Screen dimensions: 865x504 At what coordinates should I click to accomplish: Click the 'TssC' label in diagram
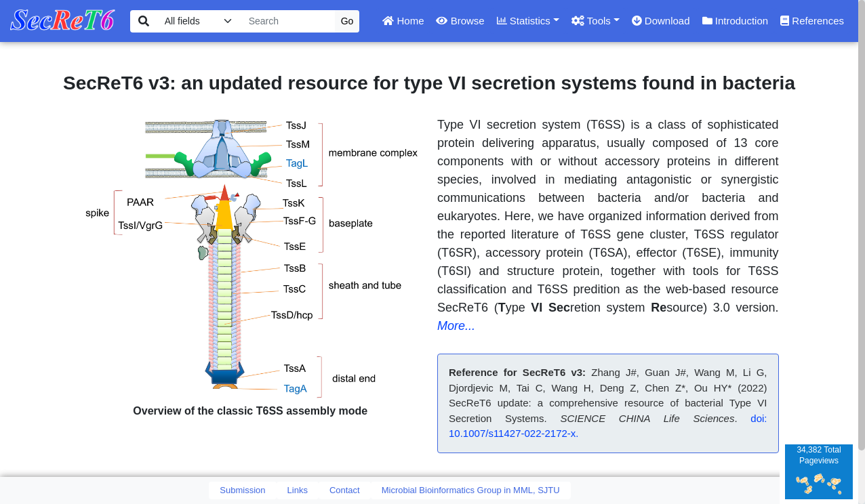click(x=295, y=289)
